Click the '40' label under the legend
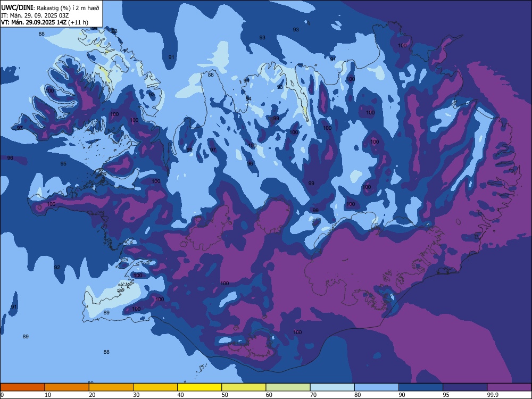This screenshot has width=532, height=399. pos(180,395)
